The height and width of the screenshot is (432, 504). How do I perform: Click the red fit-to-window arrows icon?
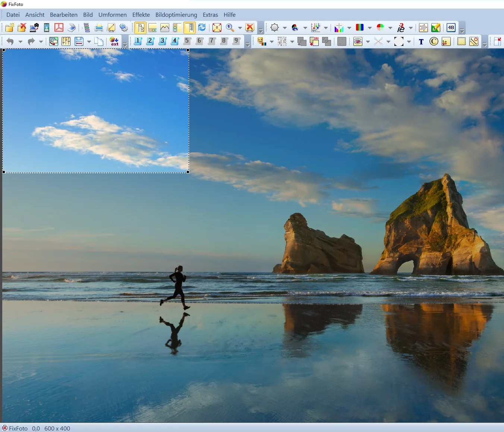click(217, 28)
